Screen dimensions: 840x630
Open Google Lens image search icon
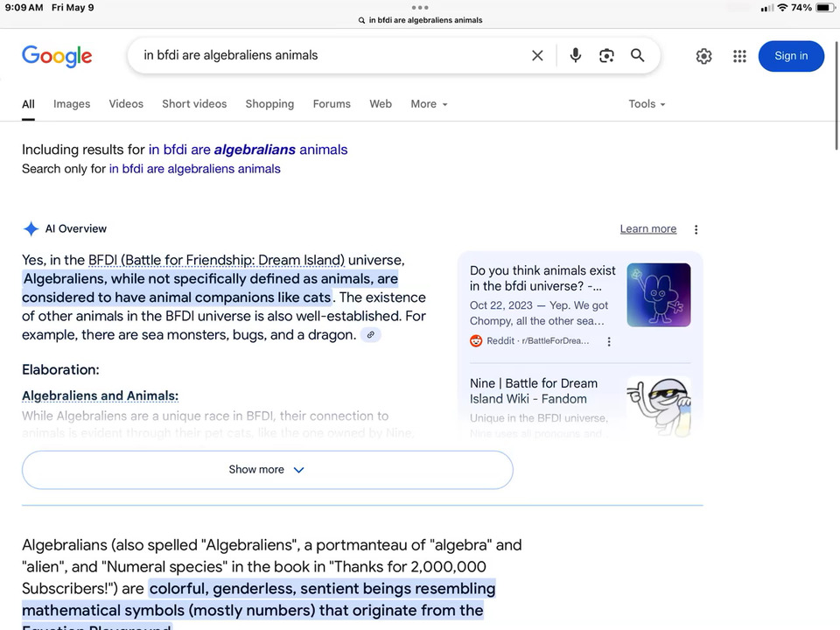point(606,56)
